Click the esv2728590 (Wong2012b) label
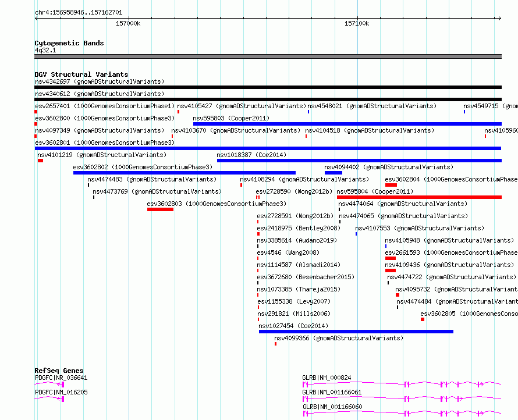518x420 pixels. 294,191
